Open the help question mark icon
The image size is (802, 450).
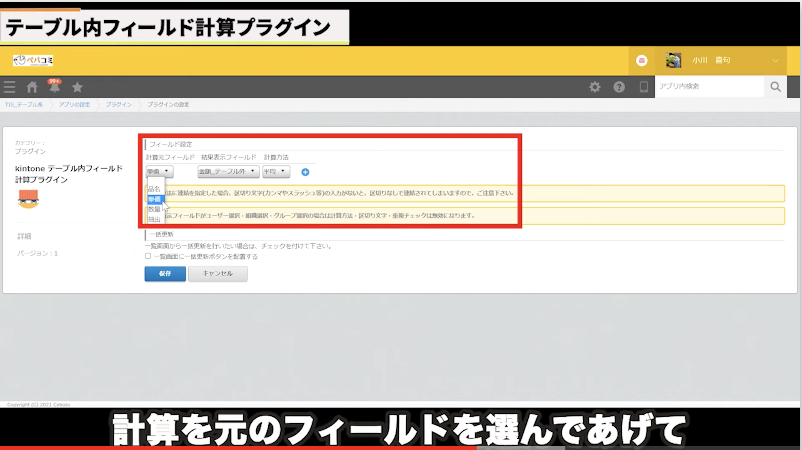pyautogui.click(x=619, y=87)
